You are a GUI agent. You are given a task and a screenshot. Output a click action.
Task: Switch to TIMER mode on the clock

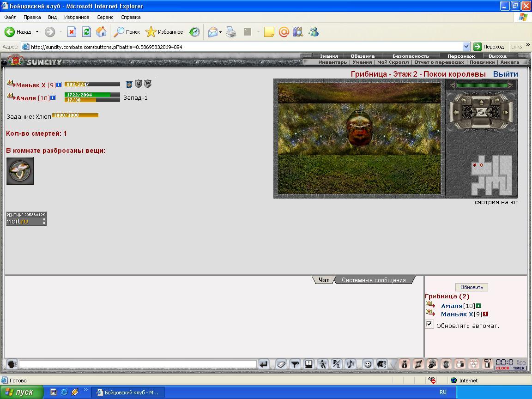tap(519, 368)
